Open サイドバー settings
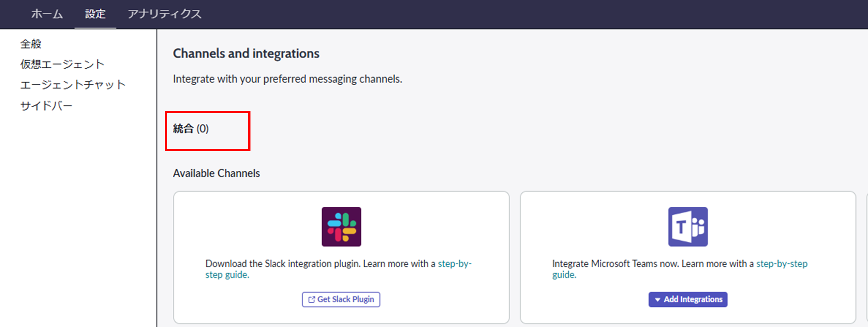Viewport: 868px width, 327px height. click(46, 106)
